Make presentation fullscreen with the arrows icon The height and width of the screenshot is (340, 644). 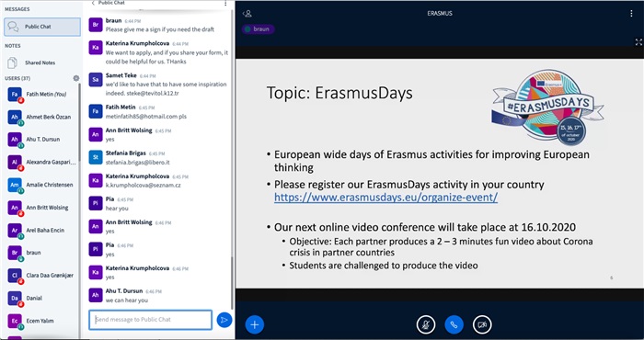(x=638, y=42)
